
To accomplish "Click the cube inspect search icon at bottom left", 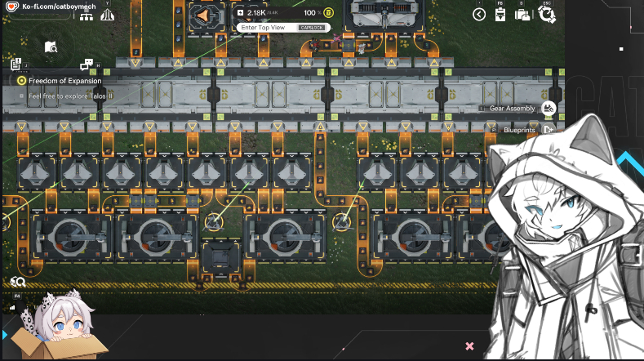I will click(18, 282).
